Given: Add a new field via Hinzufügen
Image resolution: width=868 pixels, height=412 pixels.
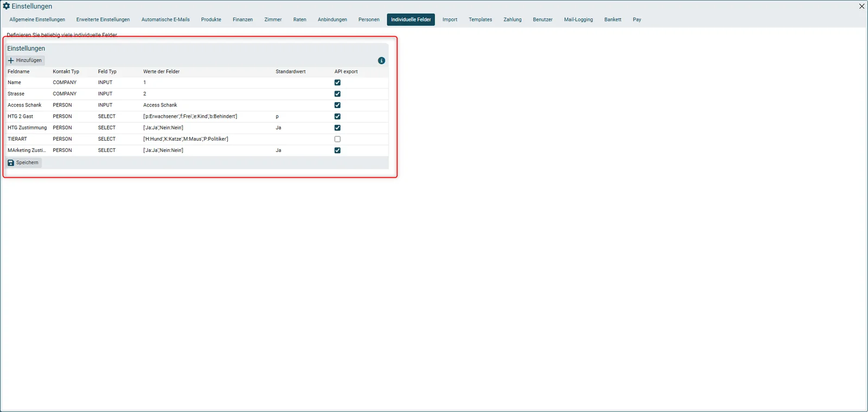Looking at the screenshot, I should (25, 60).
